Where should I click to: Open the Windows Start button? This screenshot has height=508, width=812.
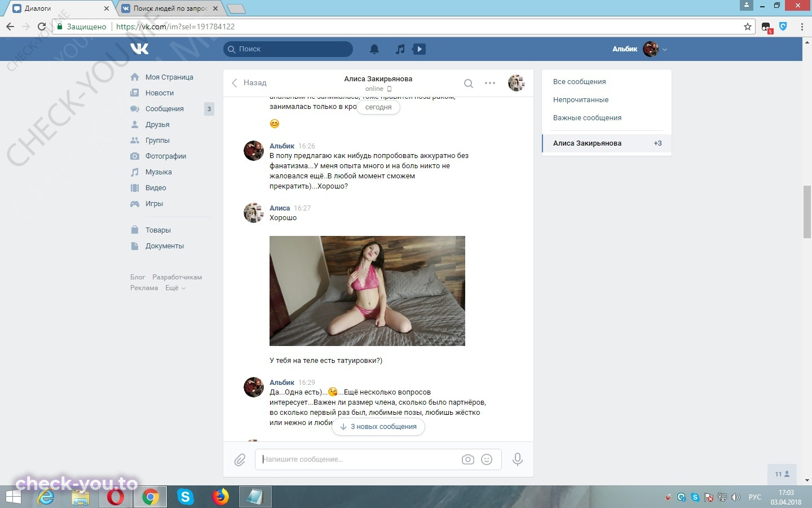[12, 497]
